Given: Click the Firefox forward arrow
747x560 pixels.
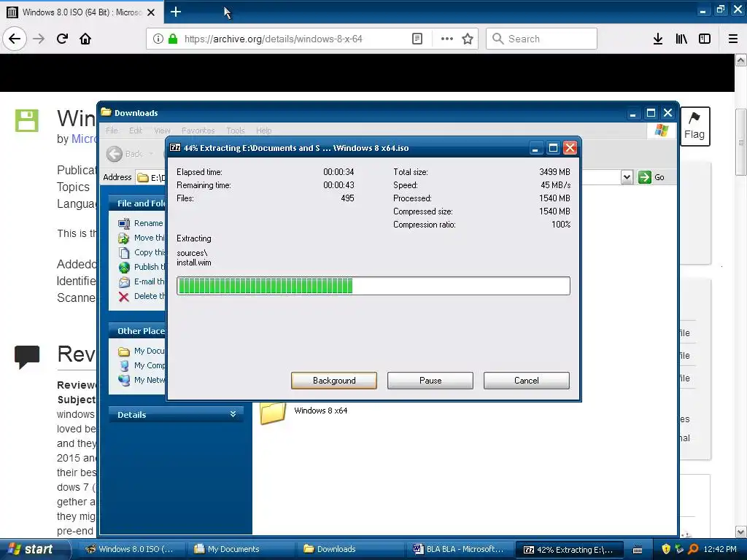Looking at the screenshot, I should tap(39, 39).
